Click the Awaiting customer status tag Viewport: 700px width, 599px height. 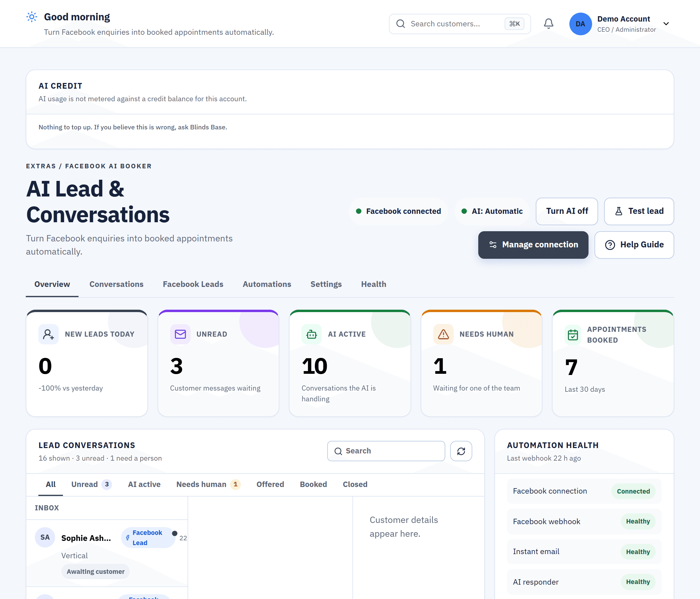[95, 572]
